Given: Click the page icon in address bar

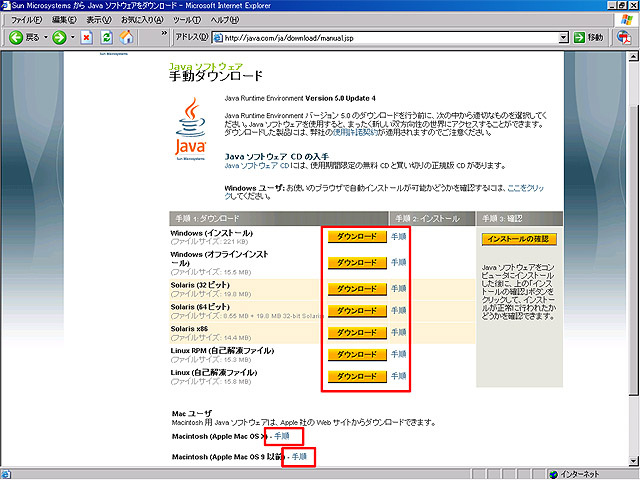Looking at the screenshot, I should (x=218, y=38).
